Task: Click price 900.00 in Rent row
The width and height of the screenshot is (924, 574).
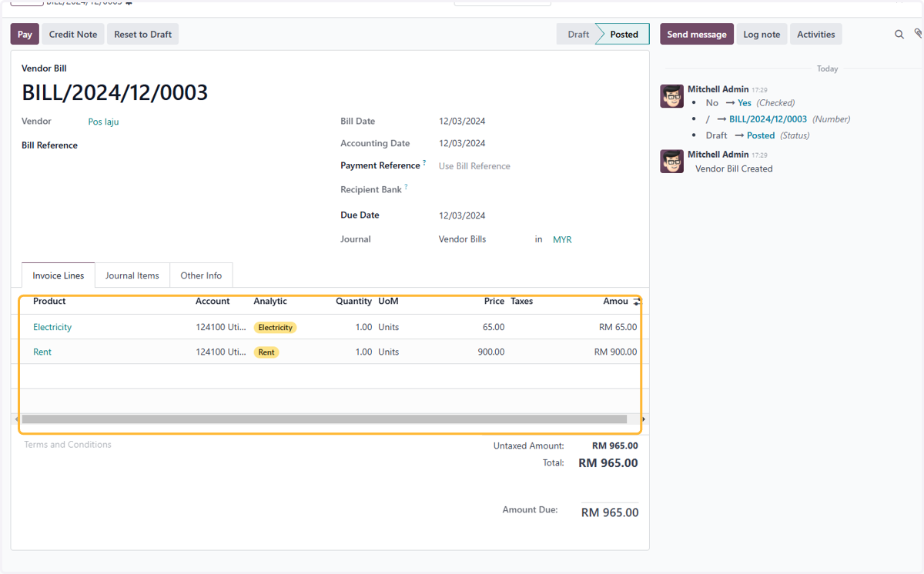Action: 491,352
